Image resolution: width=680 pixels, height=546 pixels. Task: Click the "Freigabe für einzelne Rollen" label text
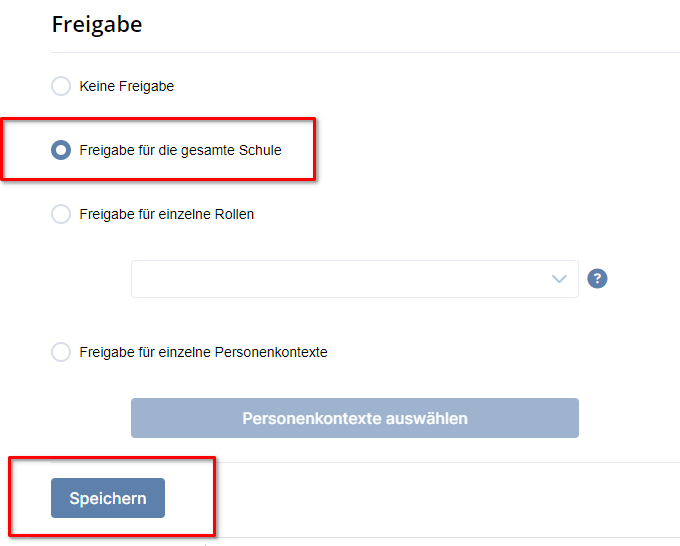(167, 214)
